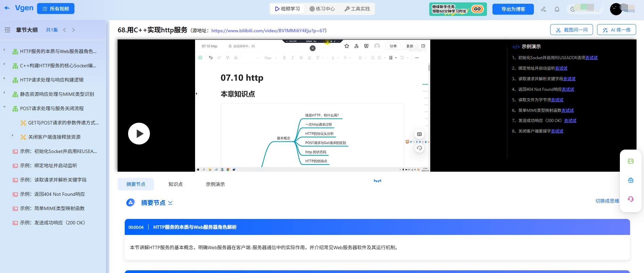
Task: Click the headset refresh floating icon in video
Action: click(419, 148)
